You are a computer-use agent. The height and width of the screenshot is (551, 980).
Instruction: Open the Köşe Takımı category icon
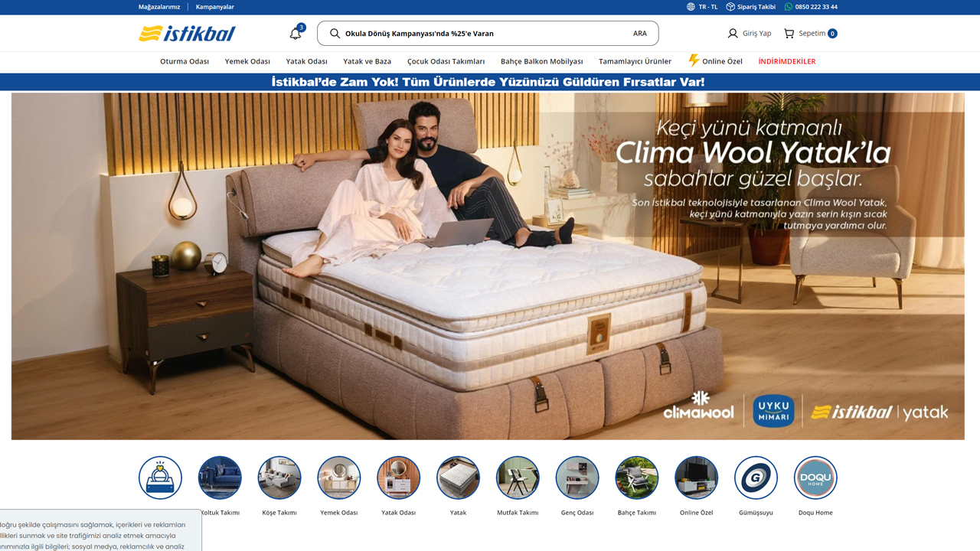point(279,478)
